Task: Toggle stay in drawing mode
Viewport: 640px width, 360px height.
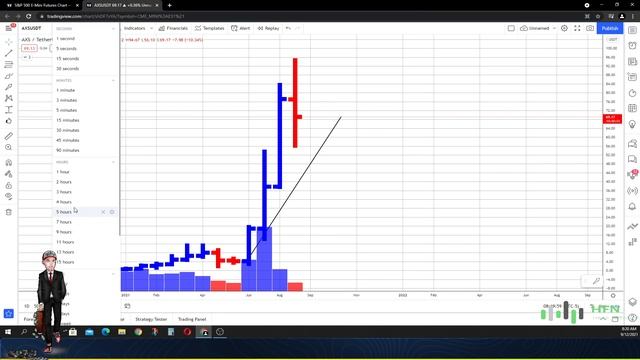Action: [x=9, y=174]
